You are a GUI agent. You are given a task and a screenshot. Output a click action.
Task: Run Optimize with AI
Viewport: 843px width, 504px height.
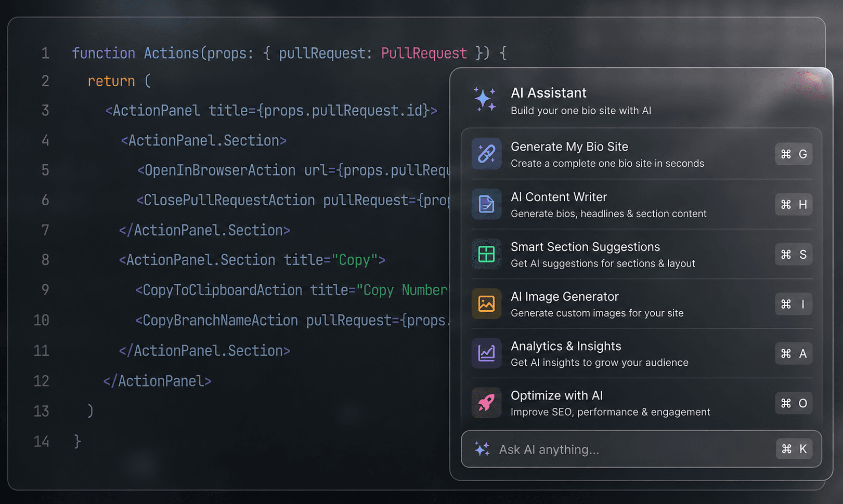[x=642, y=403]
